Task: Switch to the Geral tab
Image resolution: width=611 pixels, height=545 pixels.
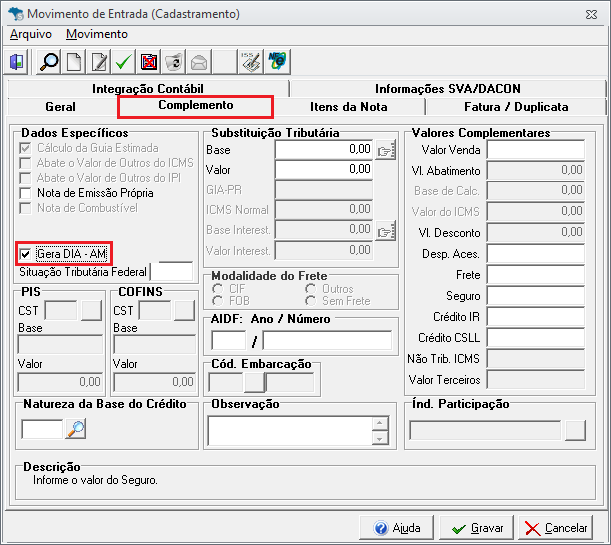Action: [60, 107]
